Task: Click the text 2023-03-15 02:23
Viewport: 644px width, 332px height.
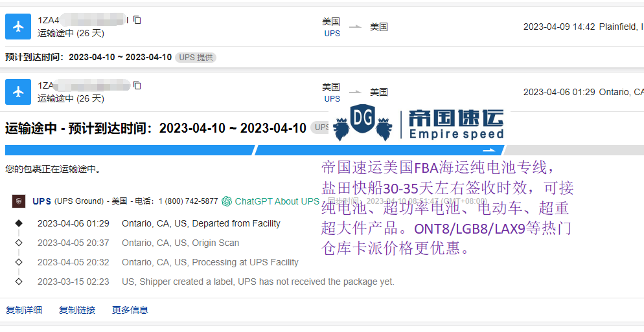Action: pyautogui.click(x=73, y=282)
